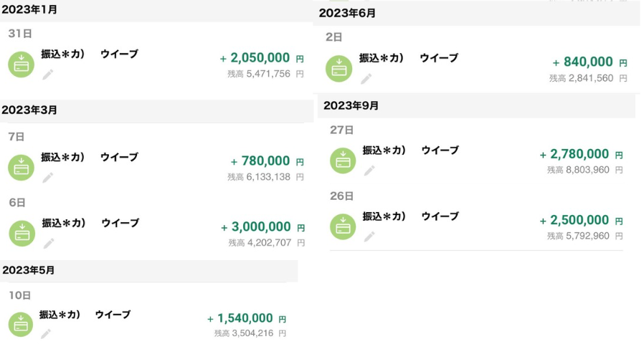Edit memo for the September 26 transfer
Screen dimensions: 644x354
[x=369, y=236]
